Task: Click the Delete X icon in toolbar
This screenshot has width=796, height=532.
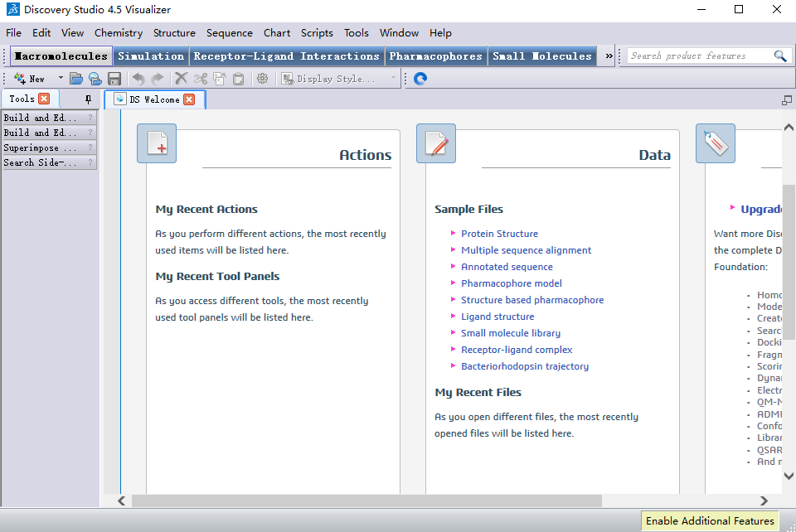Action: point(181,79)
